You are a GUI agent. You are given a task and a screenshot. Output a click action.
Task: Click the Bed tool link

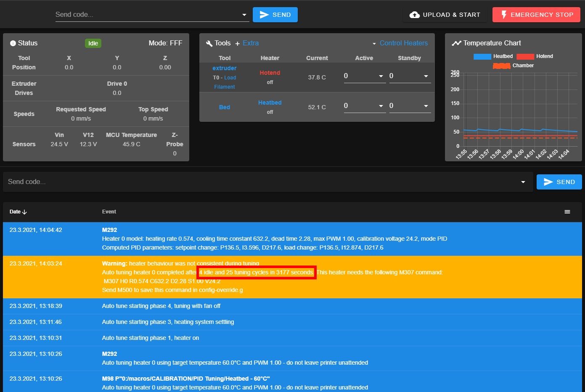pyautogui.click(x=225, y=107)
